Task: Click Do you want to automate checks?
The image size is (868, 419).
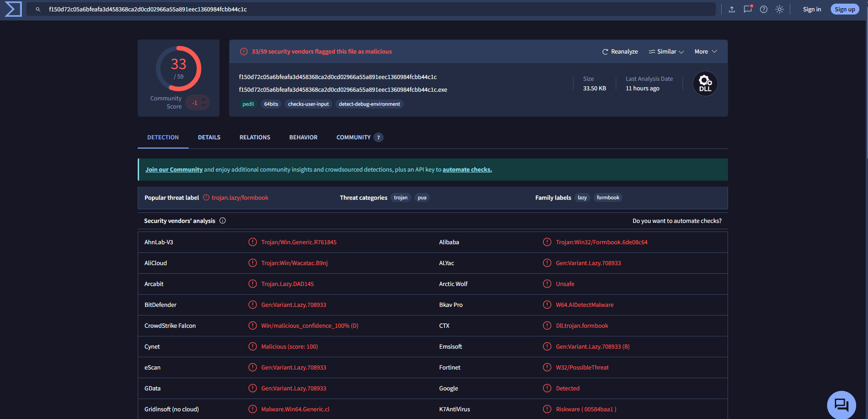Action: pos(677,221)
